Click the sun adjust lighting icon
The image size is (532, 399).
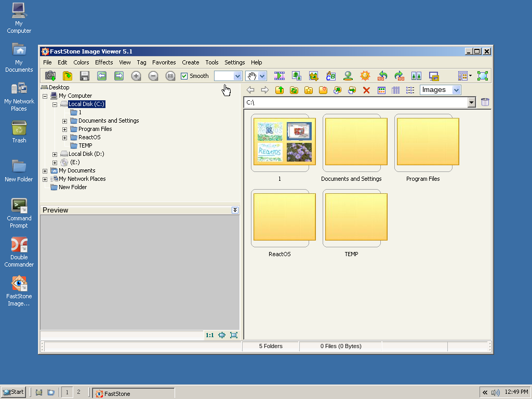(365, 76)
